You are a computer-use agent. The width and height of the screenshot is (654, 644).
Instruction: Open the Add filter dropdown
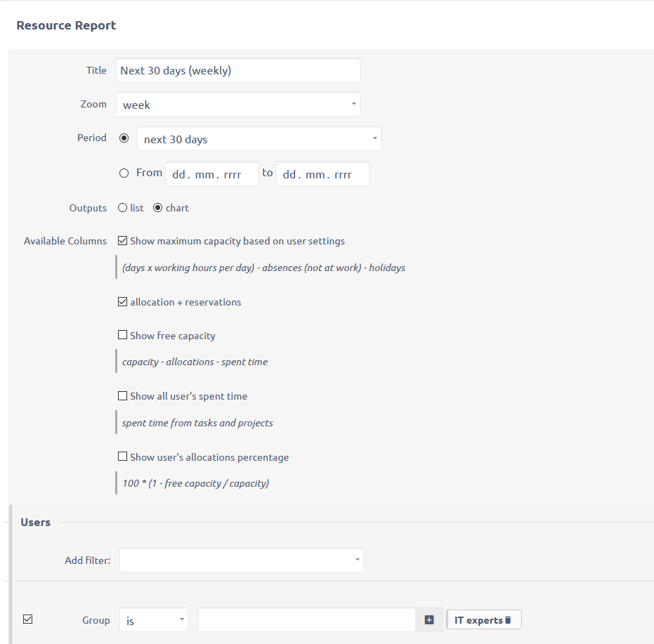pyautogui.click(x=242, y=560)
